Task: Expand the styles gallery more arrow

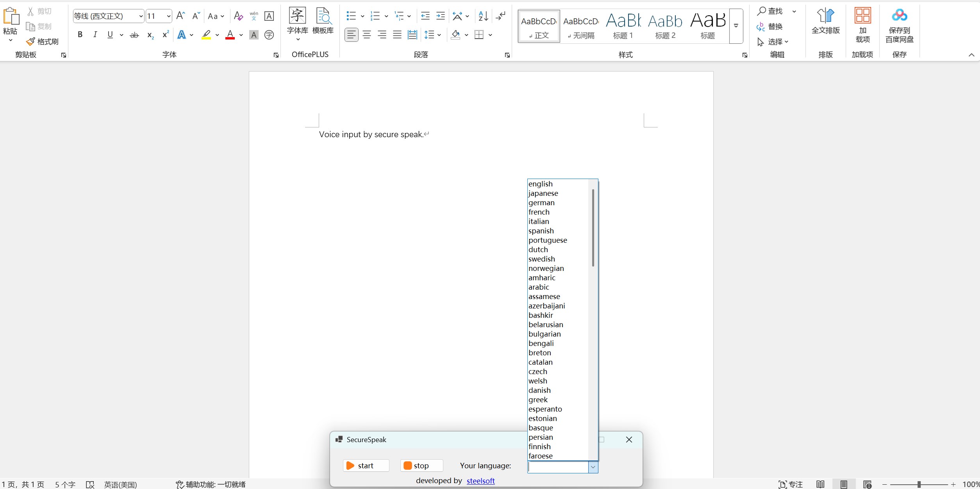Action: click(736, 26)
